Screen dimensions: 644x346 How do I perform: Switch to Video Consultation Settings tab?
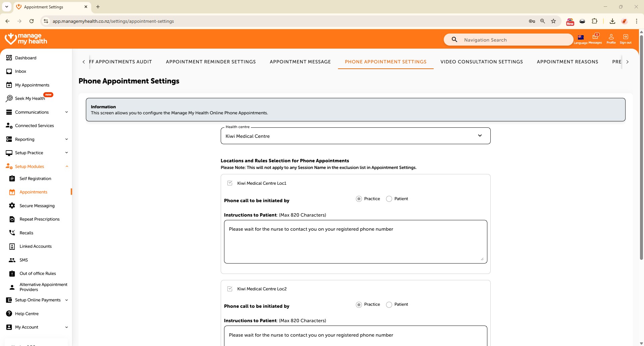481,62
